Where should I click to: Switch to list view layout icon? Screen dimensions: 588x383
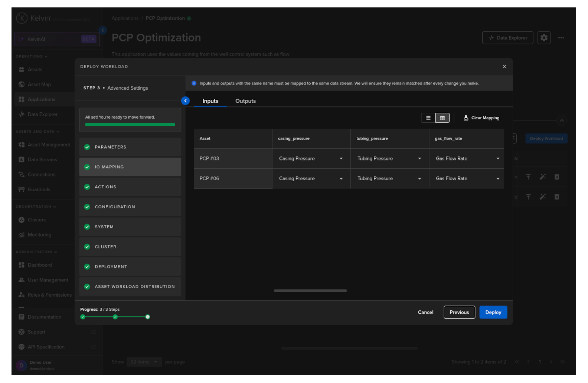tap(428, 118)
